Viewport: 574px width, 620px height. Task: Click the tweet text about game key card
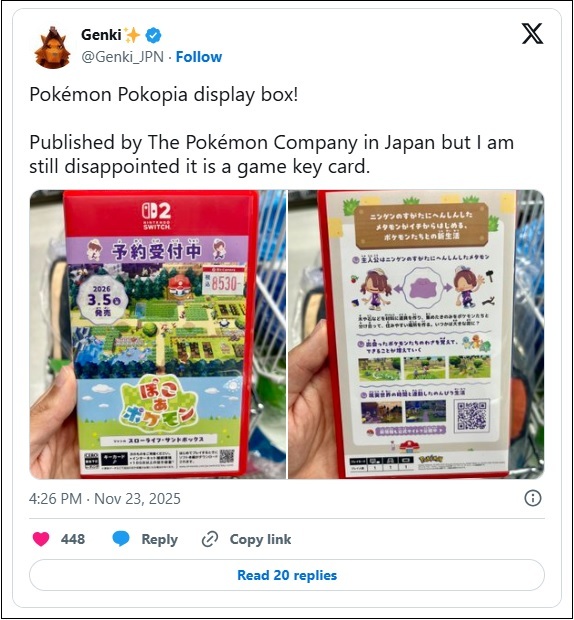271,154
